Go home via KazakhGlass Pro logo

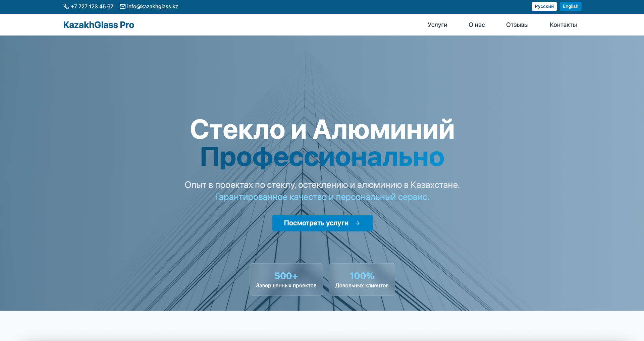coord(99,25)
